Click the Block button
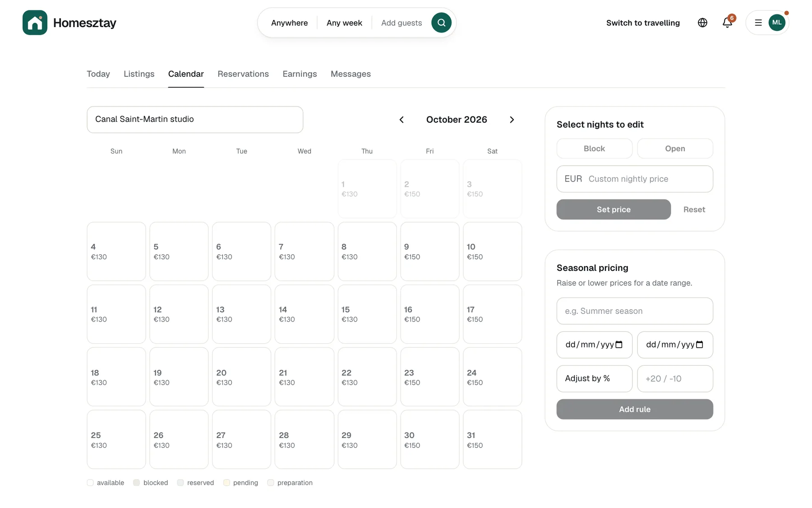The height and width of the screenshot is (508, 812). tap(594, 149)
